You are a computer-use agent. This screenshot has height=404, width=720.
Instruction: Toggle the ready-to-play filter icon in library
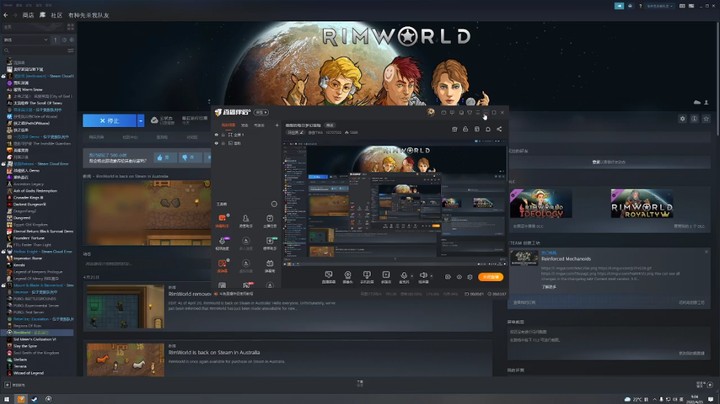(71, 40)
